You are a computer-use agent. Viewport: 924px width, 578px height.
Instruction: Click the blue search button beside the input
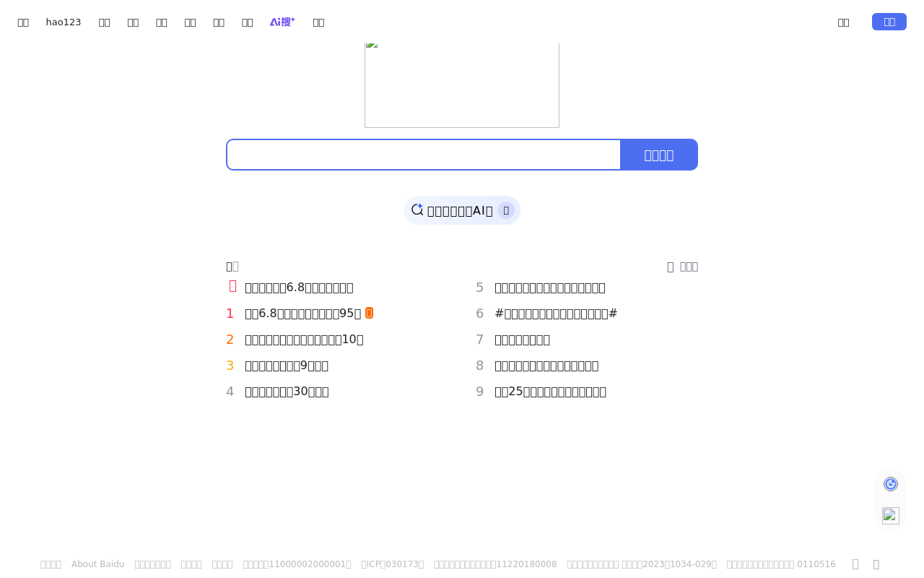pos(659,155)
